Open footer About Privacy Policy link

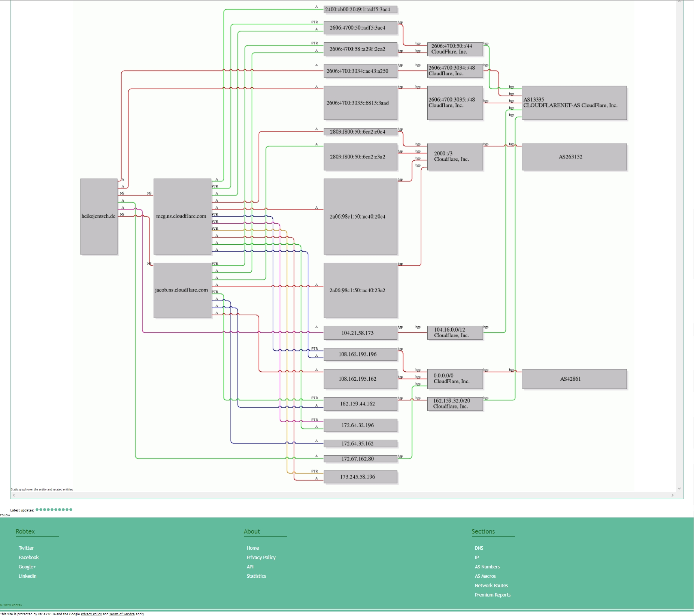261,557
